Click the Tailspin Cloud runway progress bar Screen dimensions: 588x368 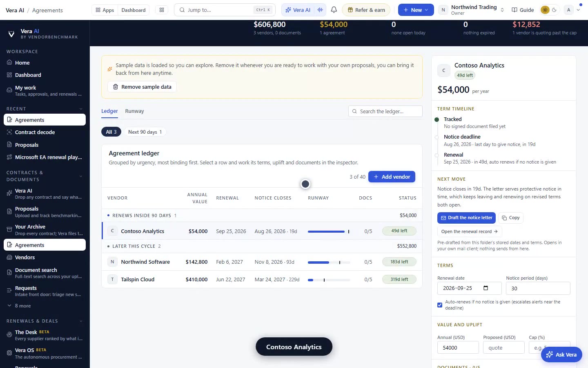point(329,280)
